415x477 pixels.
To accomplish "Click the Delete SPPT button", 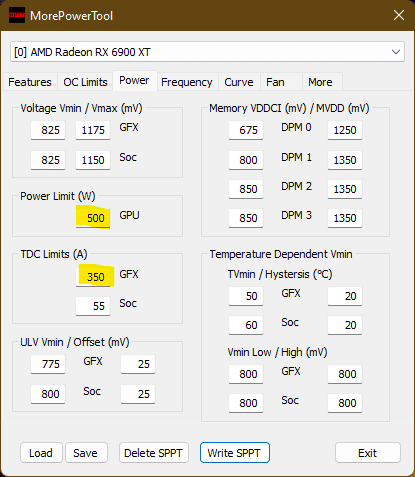I will point(154,453).
